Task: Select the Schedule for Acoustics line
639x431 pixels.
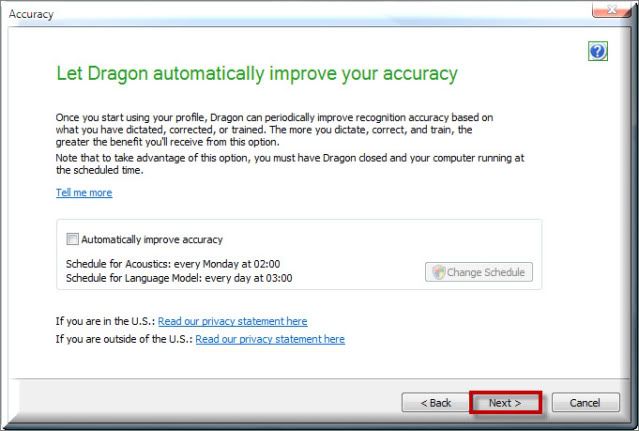Action: (x=173, y=264)
